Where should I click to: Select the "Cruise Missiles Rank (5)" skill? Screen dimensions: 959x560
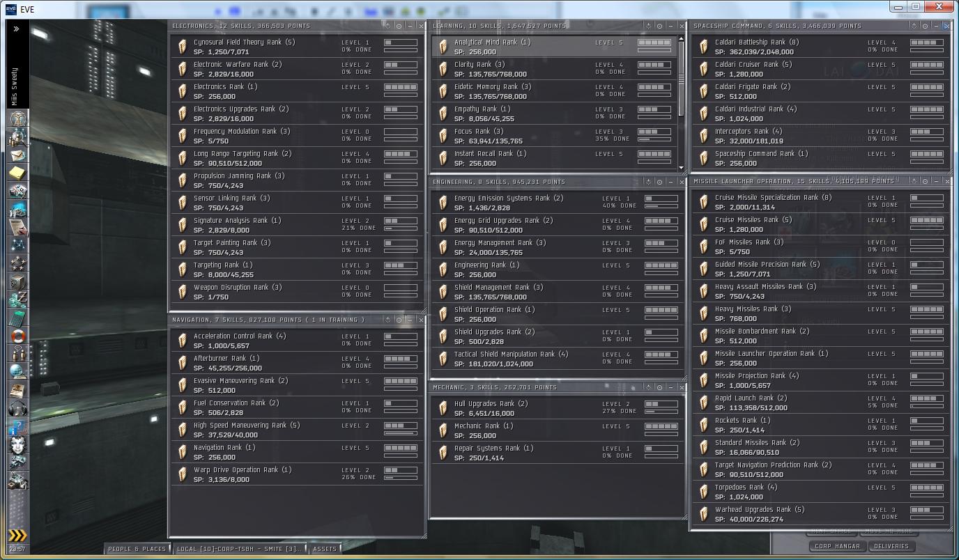820,224
